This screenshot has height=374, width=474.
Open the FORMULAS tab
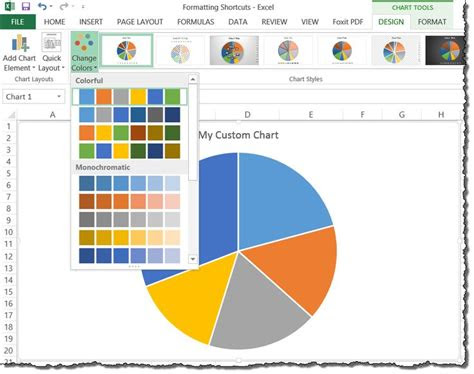[x=196, y=22]
